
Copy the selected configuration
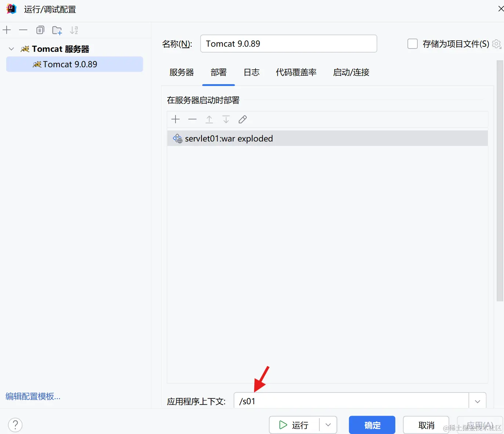click(40, 30)
